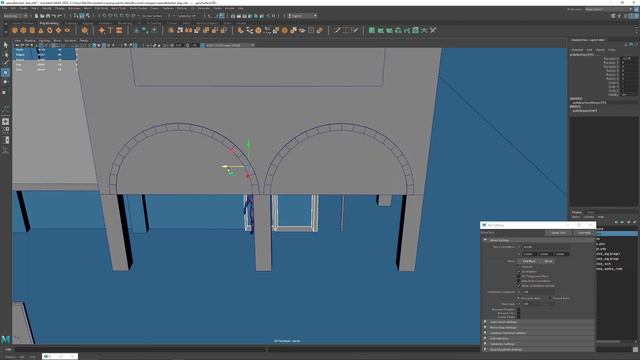Open the Shading panel menu

(x=30, y=40)
